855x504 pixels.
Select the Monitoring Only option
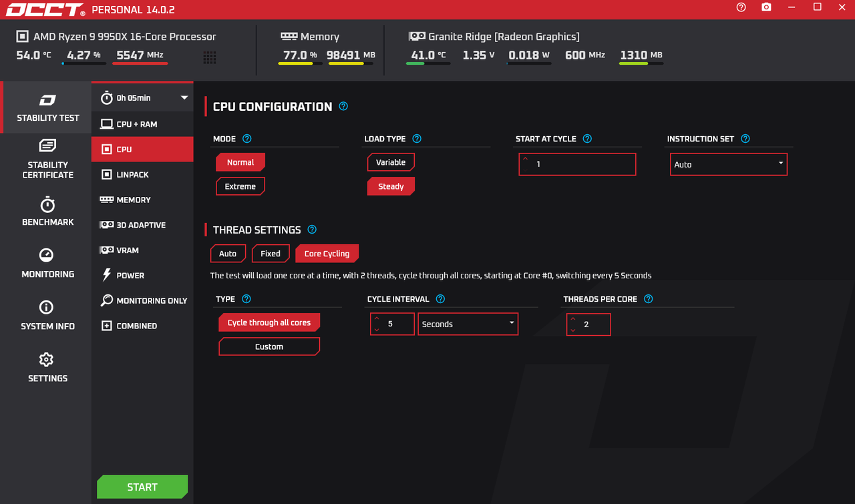tap(142, 300)
